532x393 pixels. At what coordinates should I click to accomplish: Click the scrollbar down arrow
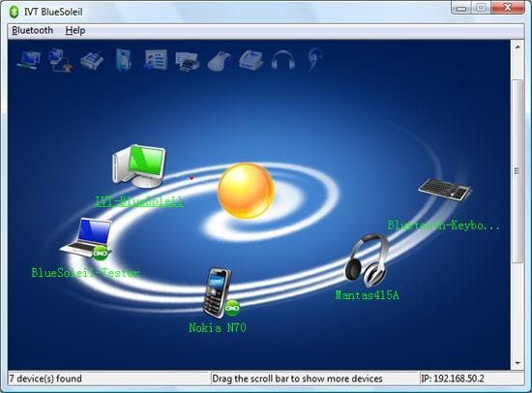(x=517, y=363)
